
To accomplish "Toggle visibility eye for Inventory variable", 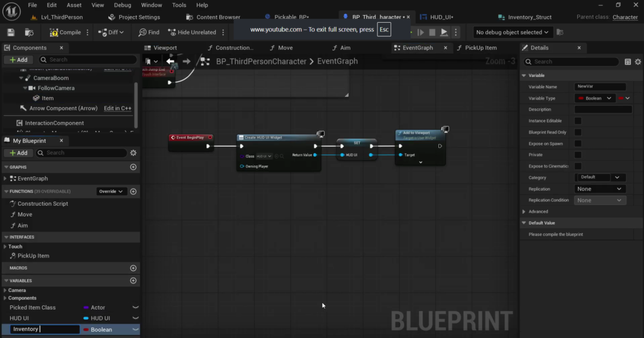I will click(x=135, y=330).
